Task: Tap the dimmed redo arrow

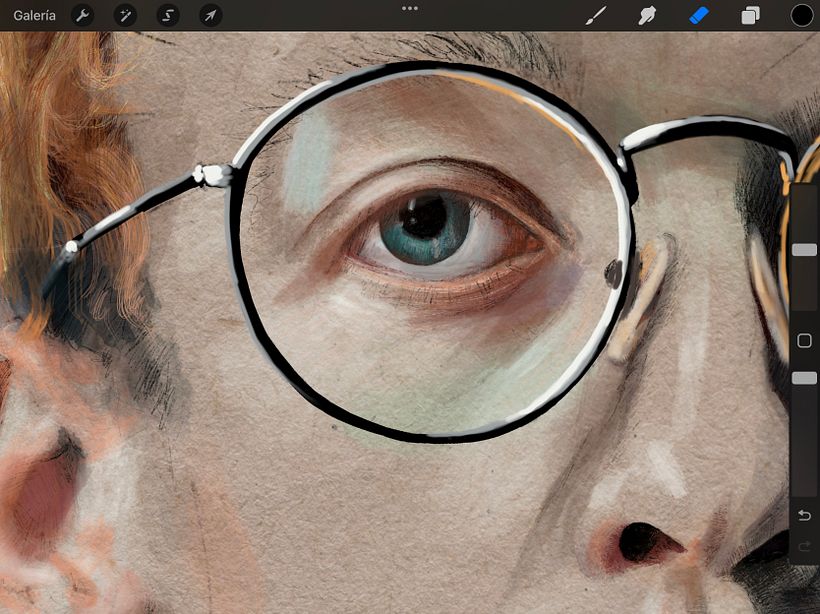Action: pos(804,546)
